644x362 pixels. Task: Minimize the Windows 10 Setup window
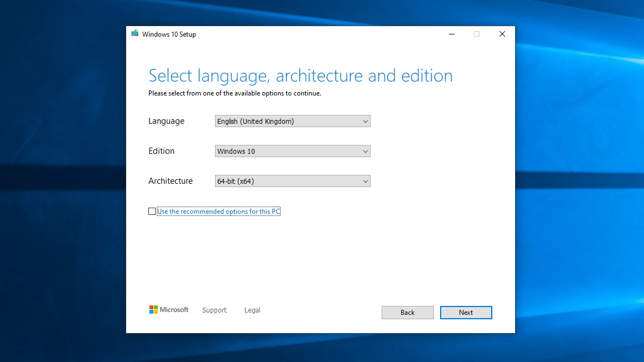pyautogui.click(x=451, y=34)
